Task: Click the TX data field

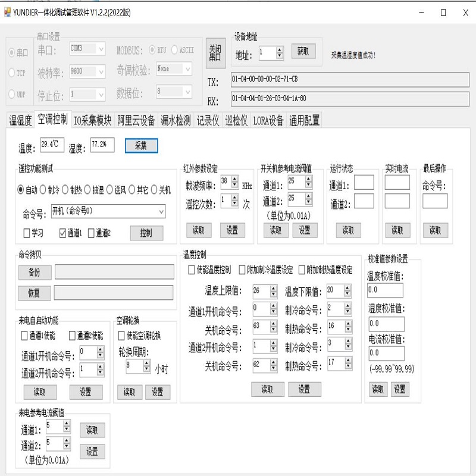Action: pyautogui.click(x=350, y=80)
